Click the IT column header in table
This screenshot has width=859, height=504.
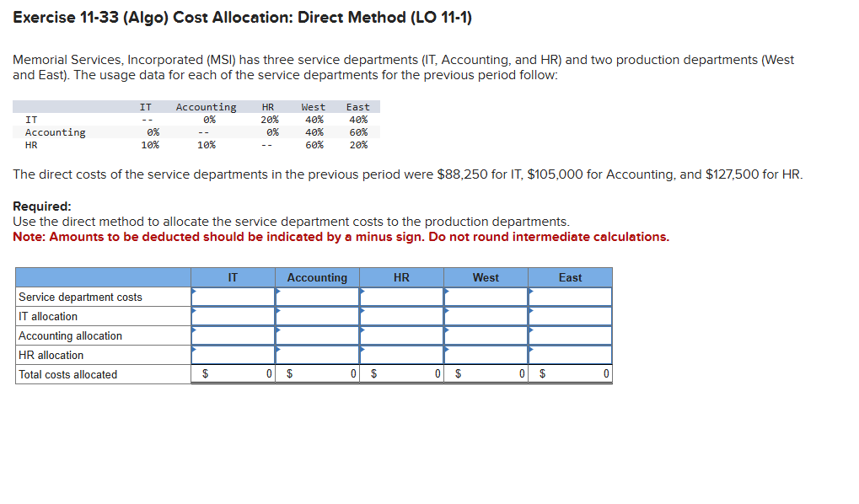tap(233, 277)
